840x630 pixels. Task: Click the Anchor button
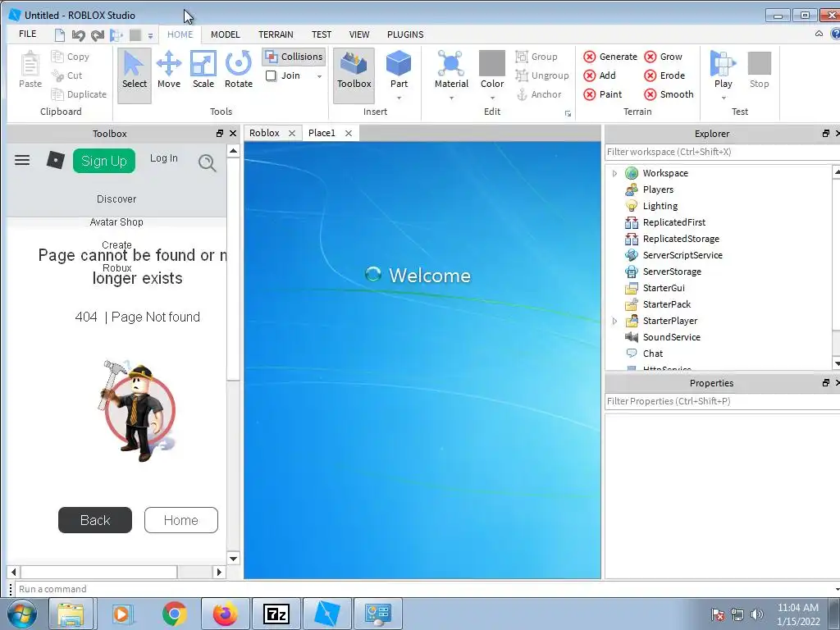(539, 94)
